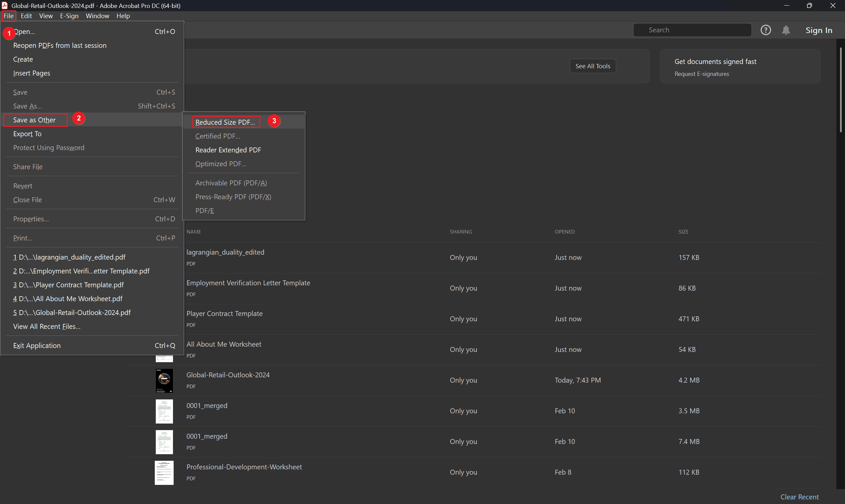Click the help question mark icon

[765, 30]
